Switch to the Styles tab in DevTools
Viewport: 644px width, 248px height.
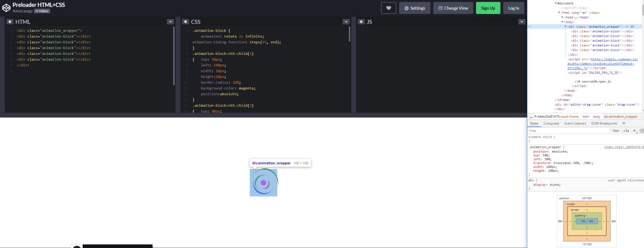[534, 123]
